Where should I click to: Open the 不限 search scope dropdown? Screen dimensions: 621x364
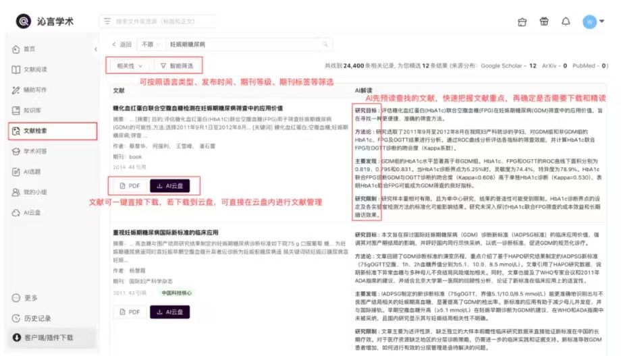151,44
